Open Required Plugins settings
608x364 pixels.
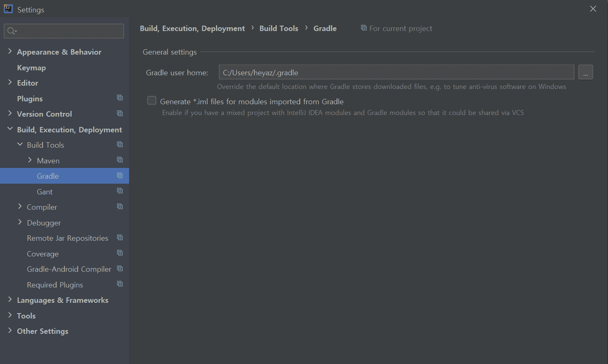tap(55, 285)
